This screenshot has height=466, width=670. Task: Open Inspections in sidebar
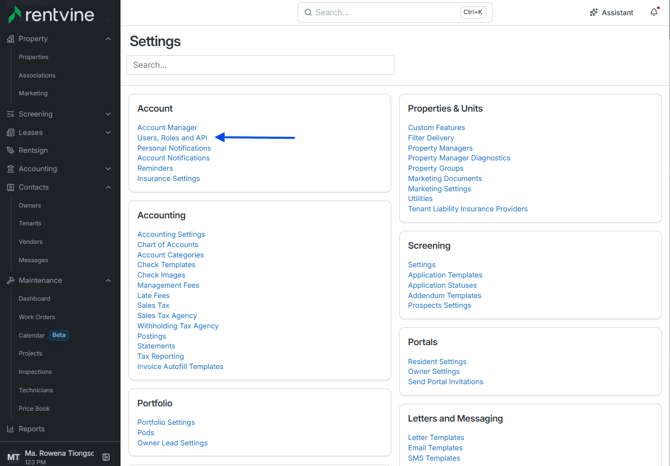coord(35,372)
